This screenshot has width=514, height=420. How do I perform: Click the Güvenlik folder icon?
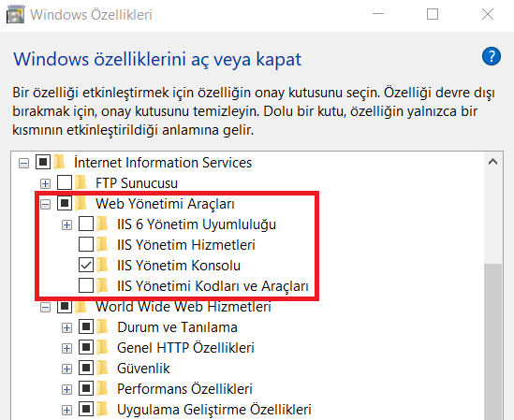[x=103, y=369]
